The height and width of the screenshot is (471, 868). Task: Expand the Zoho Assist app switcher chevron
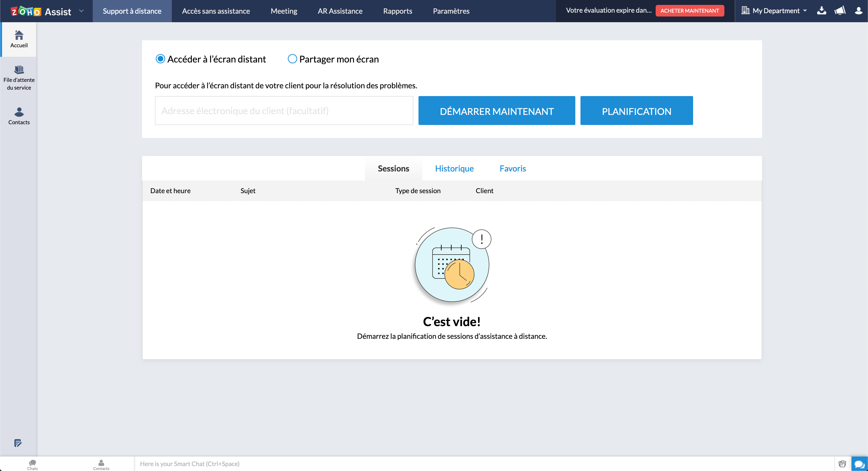click(x=81, y=11)
